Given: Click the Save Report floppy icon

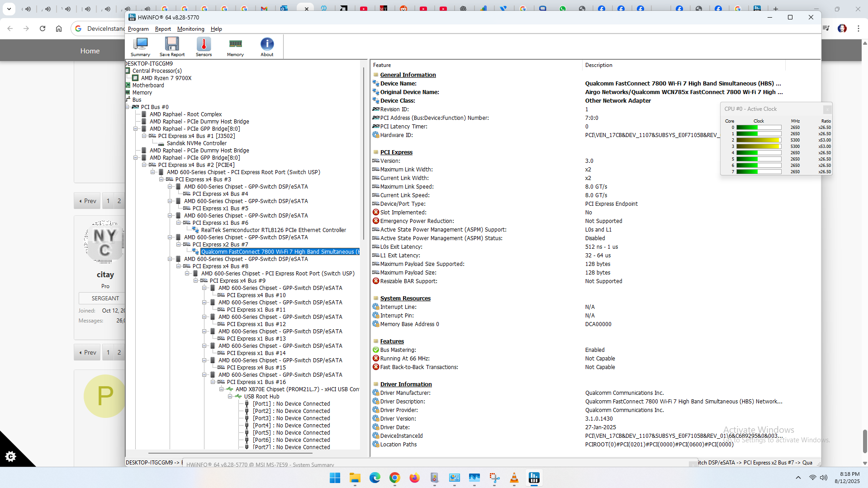Looking at the screenshot, I should (x=172, y=47).
